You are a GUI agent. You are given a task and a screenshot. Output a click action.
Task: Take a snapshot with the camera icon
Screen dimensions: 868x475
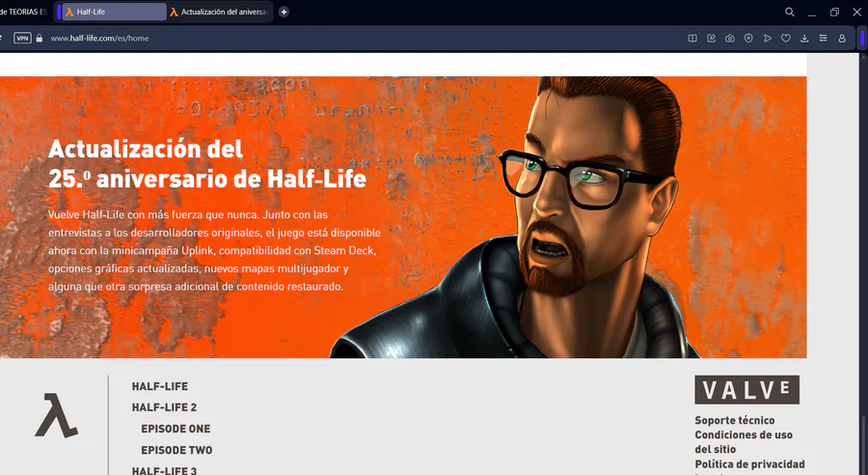pos(730,39)
